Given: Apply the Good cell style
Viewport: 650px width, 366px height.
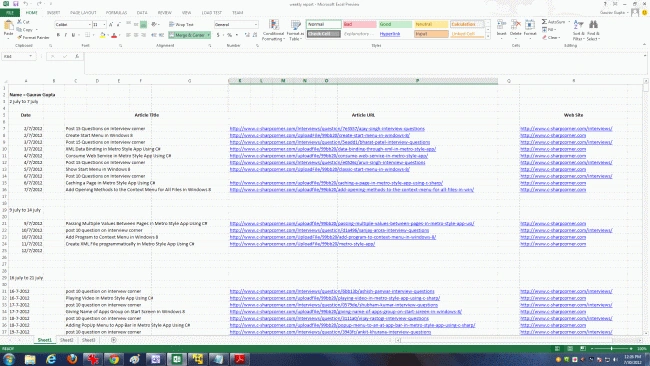Looking at the screenshot, I should (395, 24).
